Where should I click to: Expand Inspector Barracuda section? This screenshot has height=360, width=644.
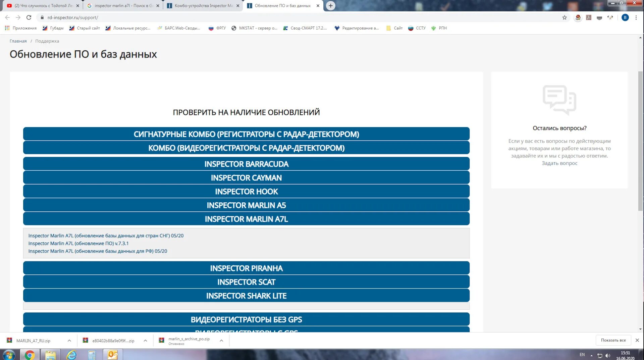(x=246, y=164)
